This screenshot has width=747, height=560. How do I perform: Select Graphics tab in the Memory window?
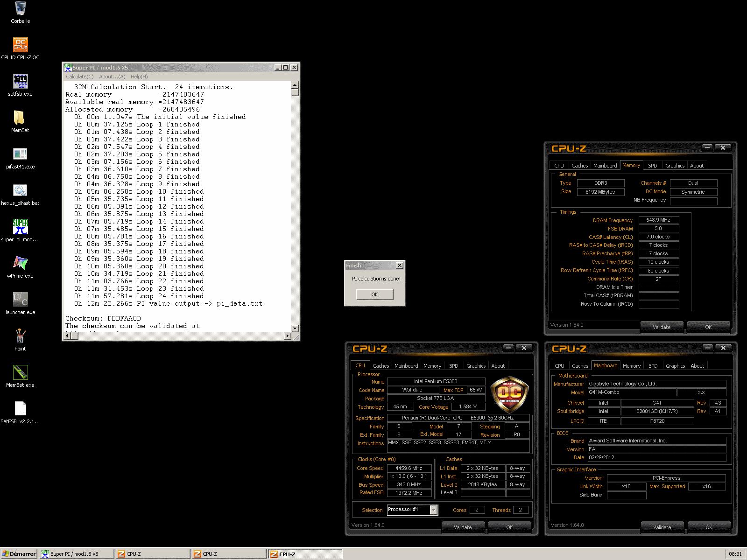(x=675, y=166)
